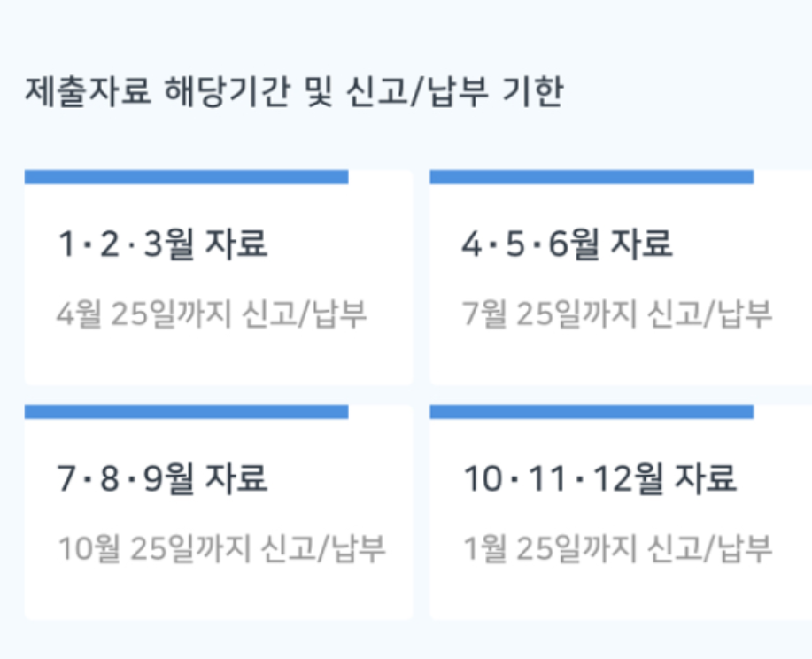Click the blue bar above 1·2·3월 자료
This screenshot has width=812, height=659.
186,177
